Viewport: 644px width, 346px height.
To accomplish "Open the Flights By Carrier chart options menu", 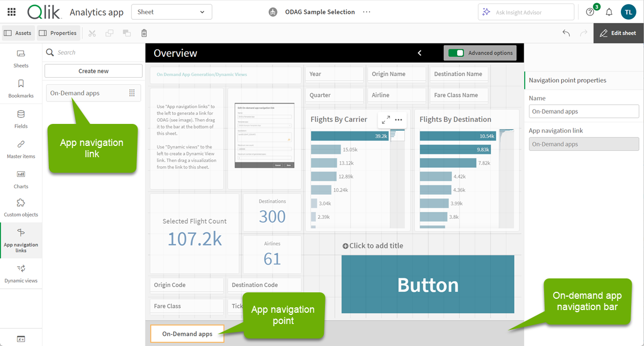I will (399, 120).
